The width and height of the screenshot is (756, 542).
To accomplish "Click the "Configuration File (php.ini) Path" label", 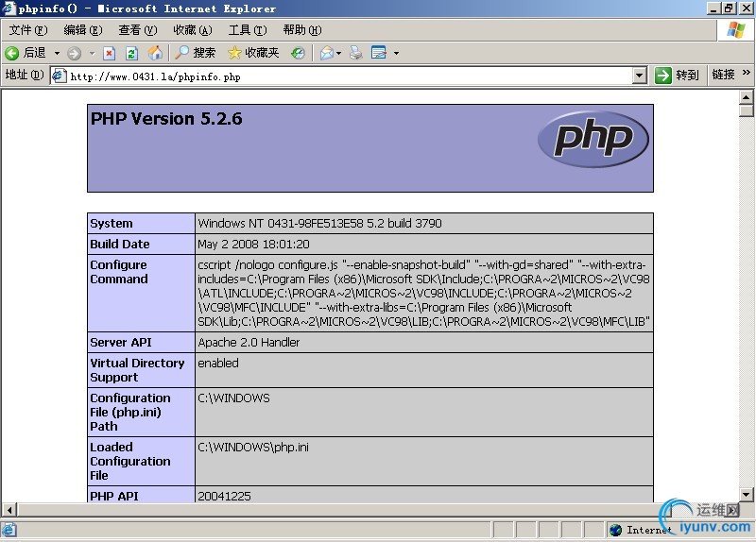I will pos(130,412).
